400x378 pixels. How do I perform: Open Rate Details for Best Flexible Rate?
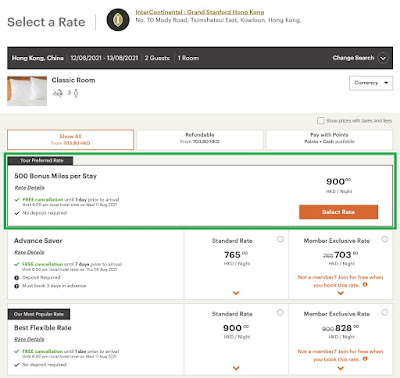click(x=29, y=339)
